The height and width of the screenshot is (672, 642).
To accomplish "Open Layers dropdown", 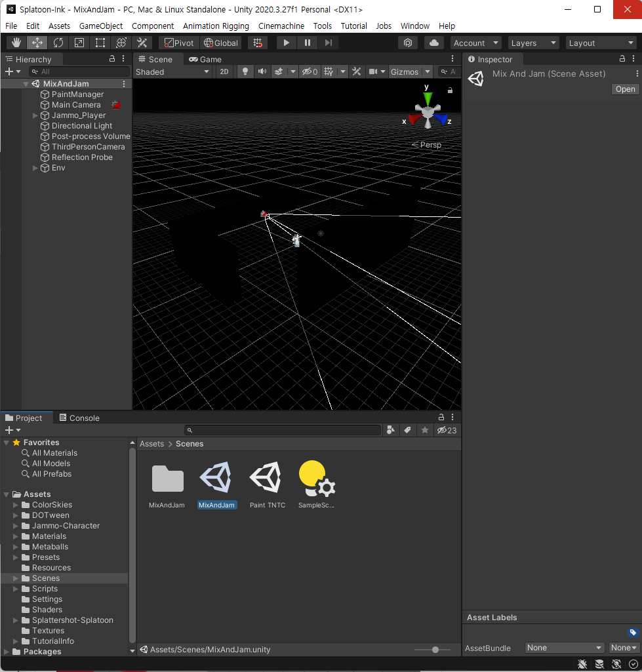I will [x=533, y=43].
